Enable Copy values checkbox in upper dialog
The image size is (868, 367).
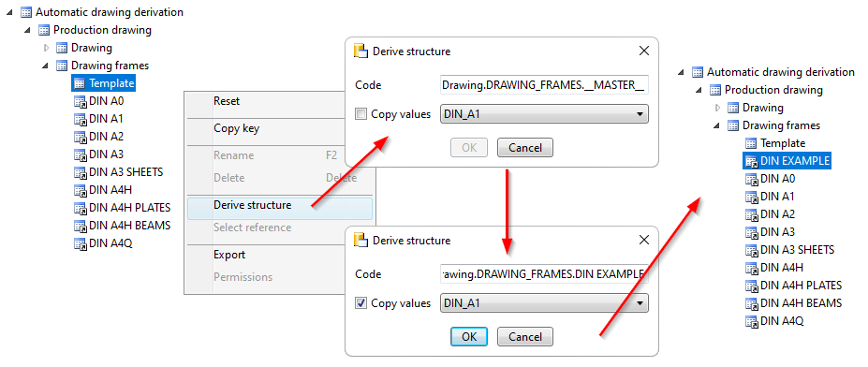tap(360, 114)
